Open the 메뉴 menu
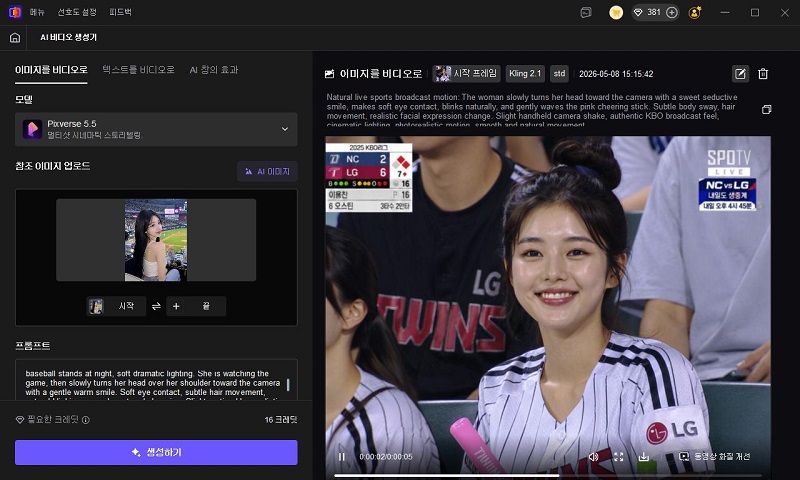Viewport: 800px width, 480px height. click(37, 12)
